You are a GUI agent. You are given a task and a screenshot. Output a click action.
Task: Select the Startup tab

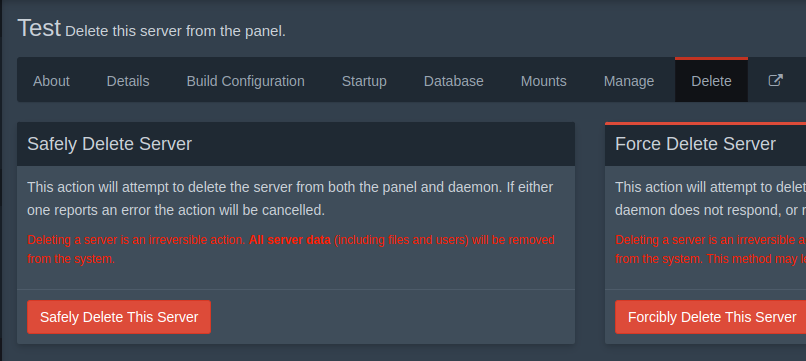(x=364, y=81)
